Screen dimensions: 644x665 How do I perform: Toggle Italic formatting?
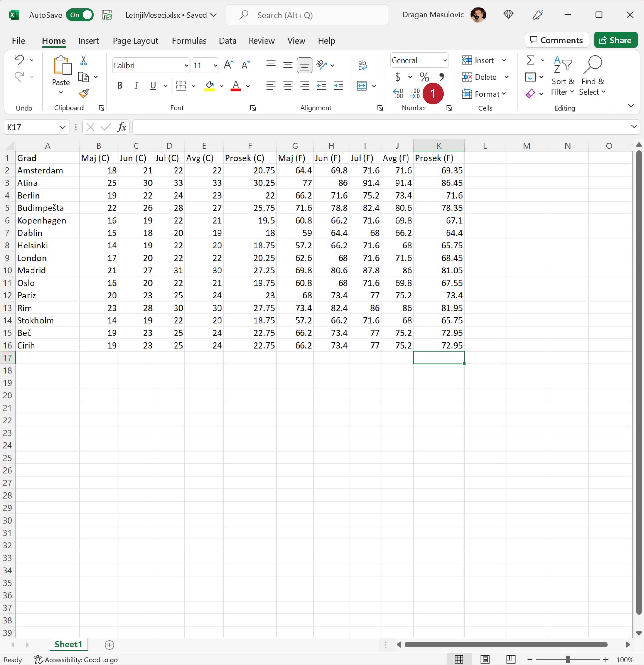[136, 85]
